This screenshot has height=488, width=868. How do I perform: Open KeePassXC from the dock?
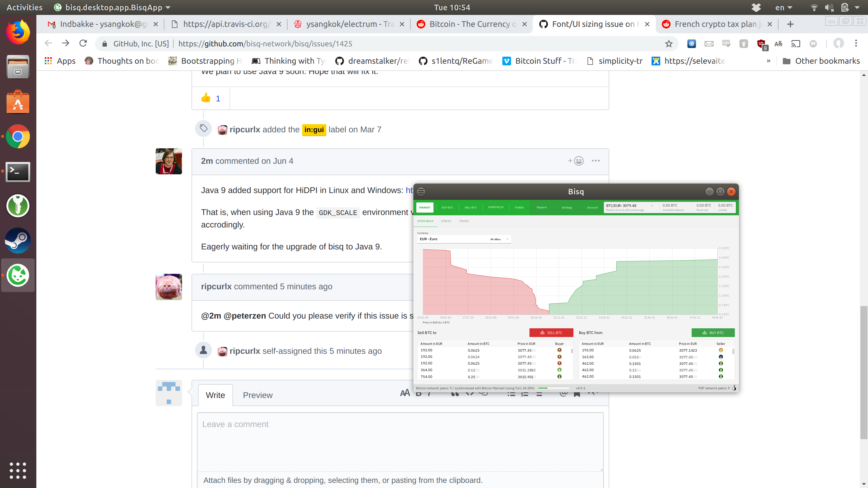(18, 206)
